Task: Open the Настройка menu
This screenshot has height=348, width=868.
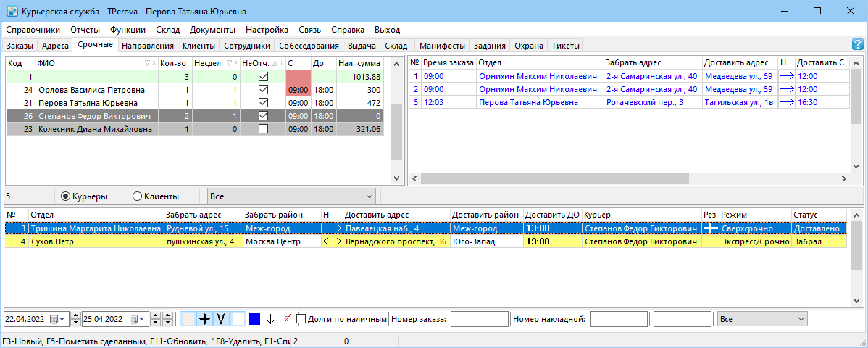Action: 267,30
